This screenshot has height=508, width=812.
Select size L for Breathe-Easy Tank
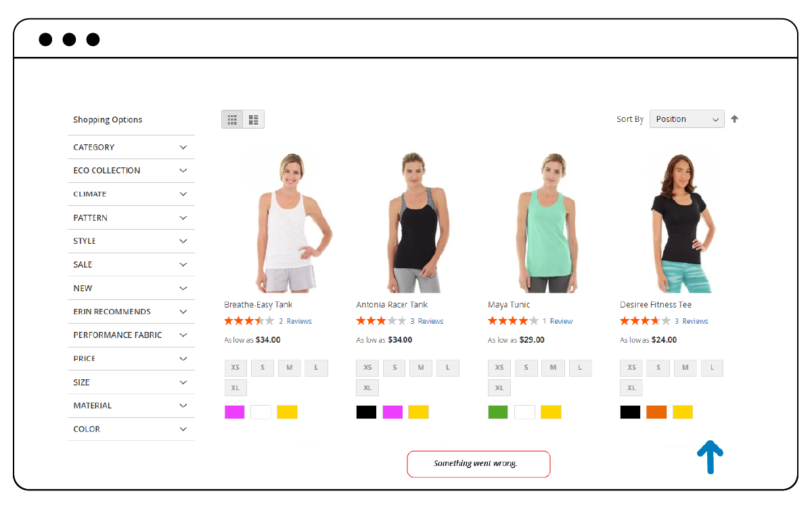pyautogui.click(x=316, y=368)
